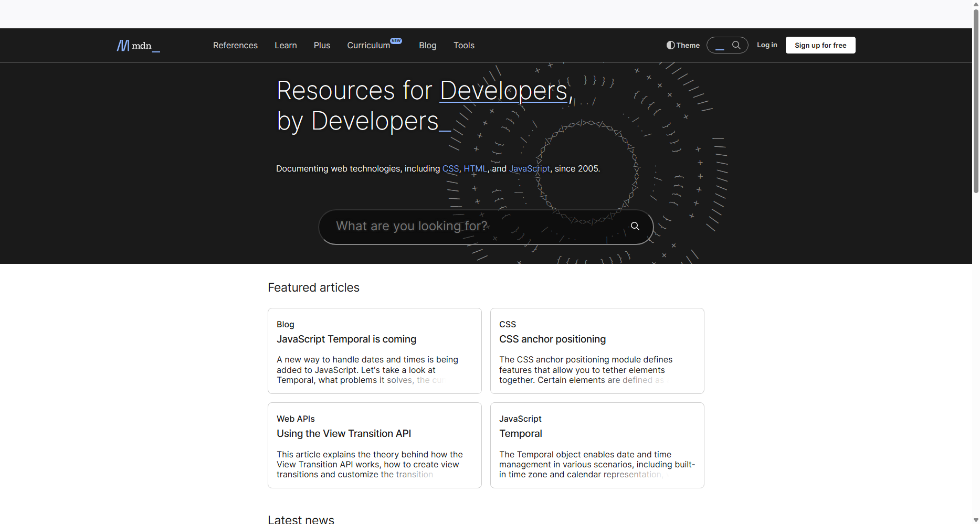Open the 'CSS anchor positioning' article
The height and width of the screenshot is (524, 980).
pyautogui.click(x=552, y=339)
